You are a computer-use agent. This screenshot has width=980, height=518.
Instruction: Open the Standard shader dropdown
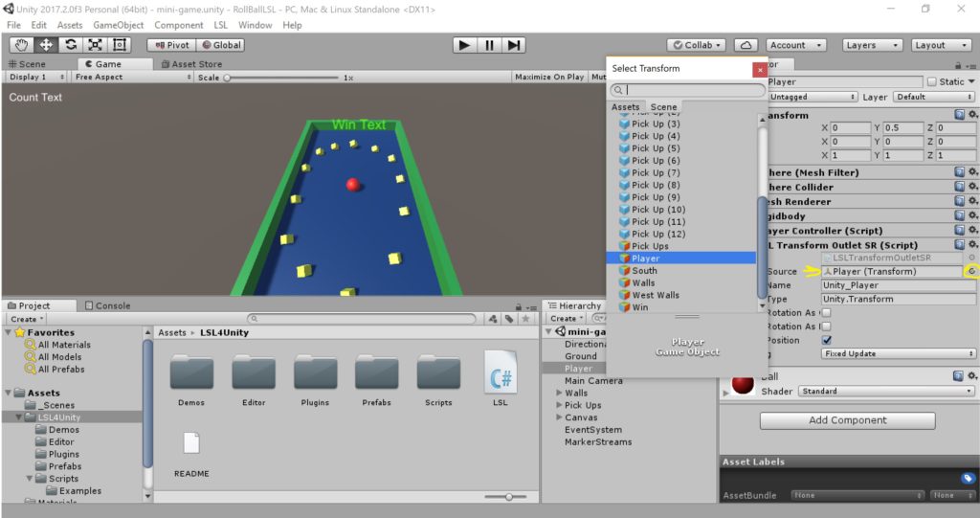click(x=885, y=391)
